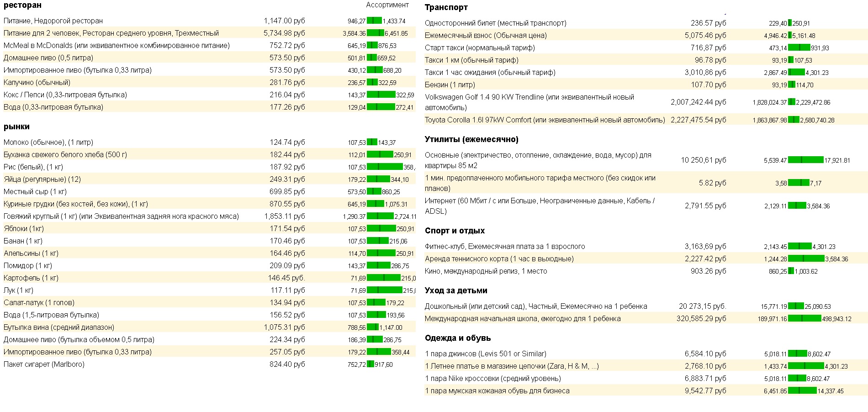
Task: Click the price '5.82 руб'
Action: [x=712, y=183]
